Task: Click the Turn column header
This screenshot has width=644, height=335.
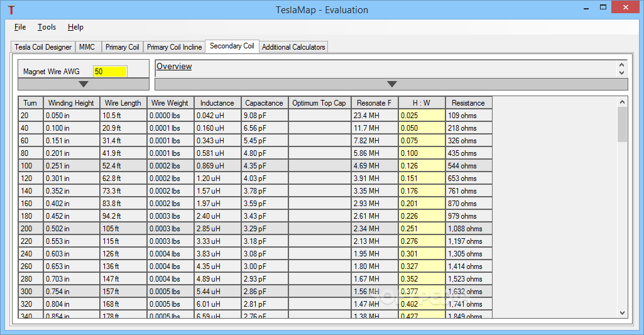Action: coord(30,102)
